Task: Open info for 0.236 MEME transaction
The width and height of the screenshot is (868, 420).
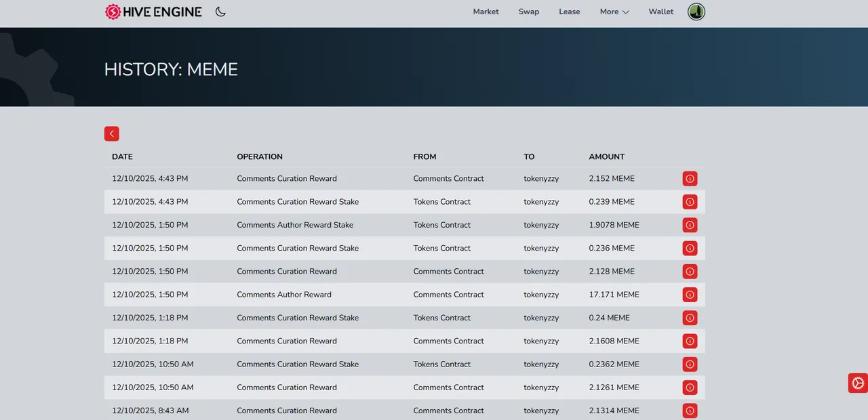Action: point(690,248)
